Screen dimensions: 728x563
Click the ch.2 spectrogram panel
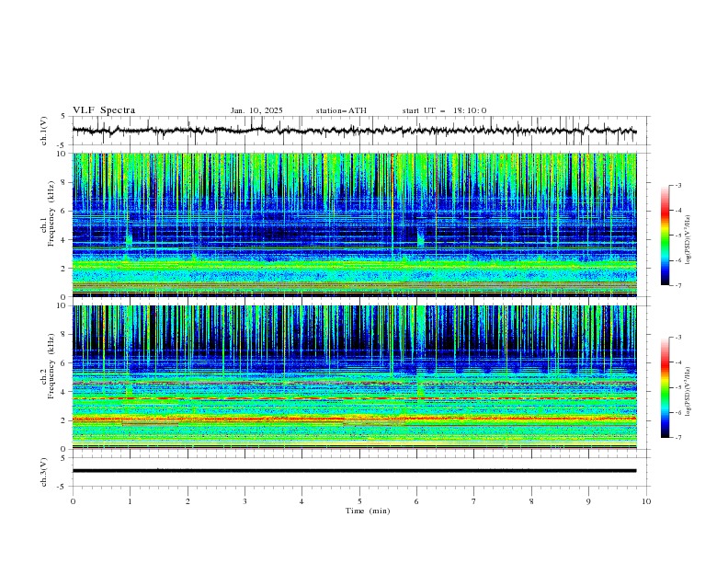coord(354,377)
